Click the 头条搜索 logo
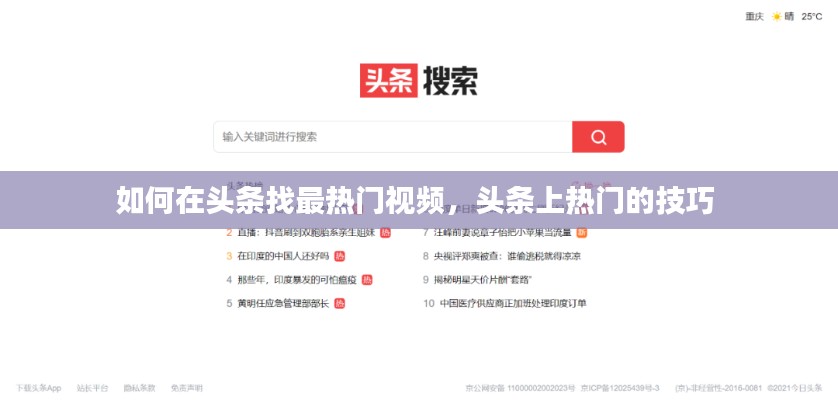Viewport: 838px width, 400px height. (x=418, y=80)
